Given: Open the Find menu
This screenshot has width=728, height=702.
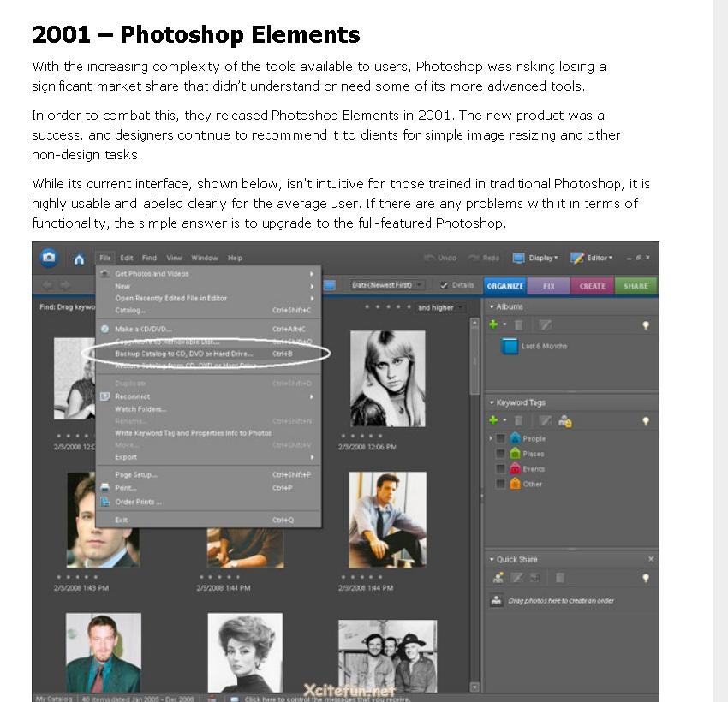Looking at the screenshot, I should pos(149,258).
